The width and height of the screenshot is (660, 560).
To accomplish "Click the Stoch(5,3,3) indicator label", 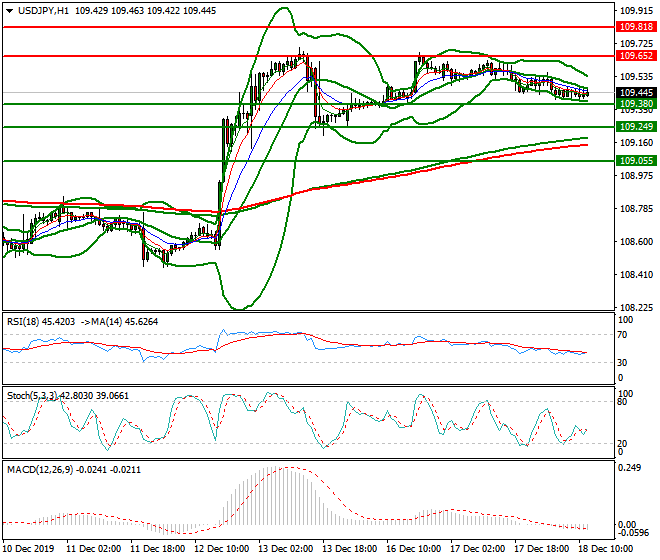I will (32, 395).
